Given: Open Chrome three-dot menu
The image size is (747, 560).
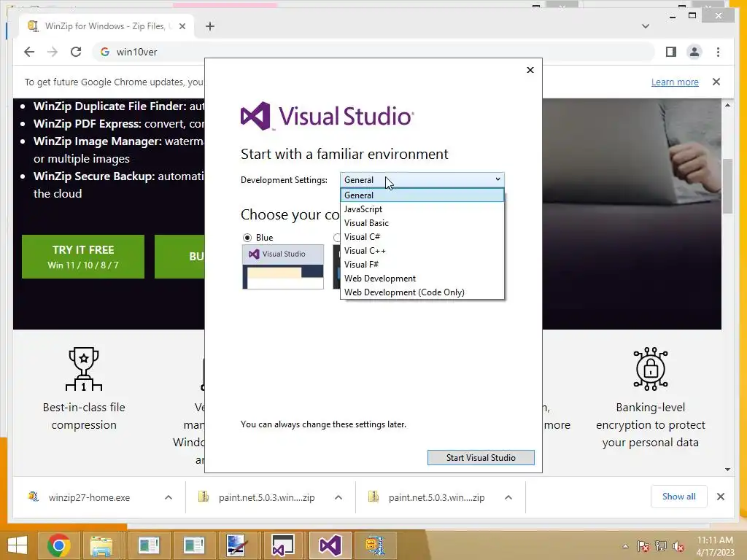Looking at the screenshot, I should click(718, 52).
